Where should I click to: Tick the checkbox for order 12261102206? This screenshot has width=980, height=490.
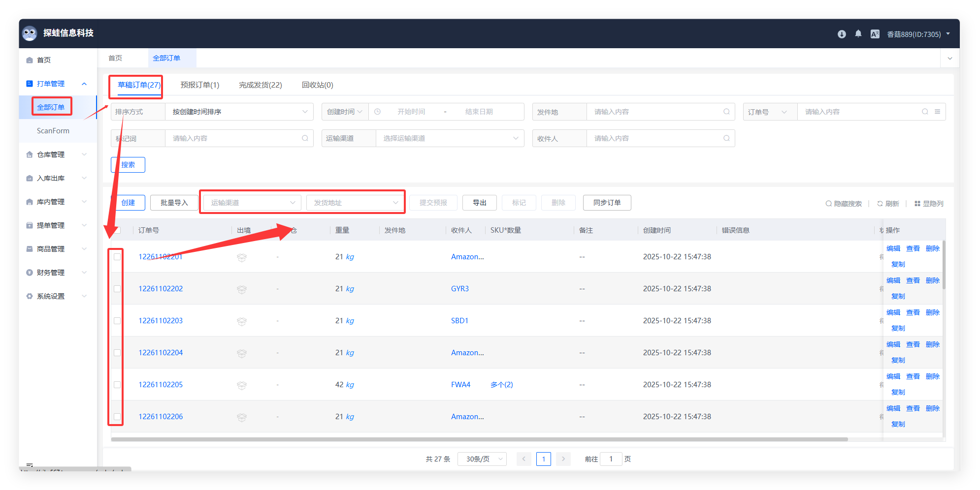[117, 417]
